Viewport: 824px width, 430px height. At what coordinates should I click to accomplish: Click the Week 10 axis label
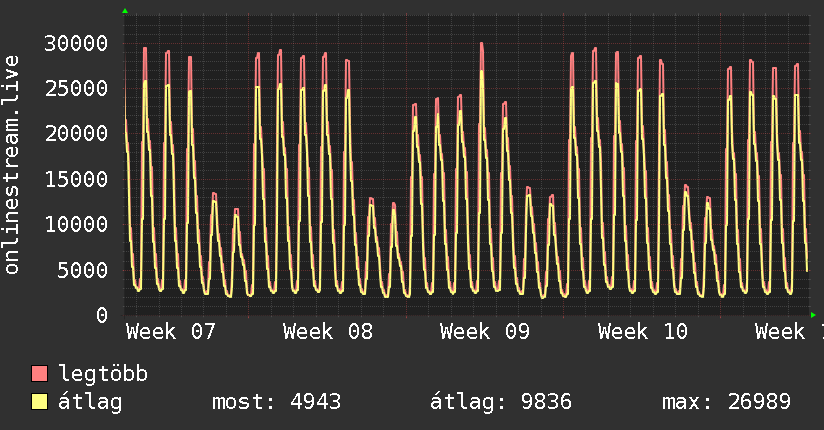click(643, 331)
